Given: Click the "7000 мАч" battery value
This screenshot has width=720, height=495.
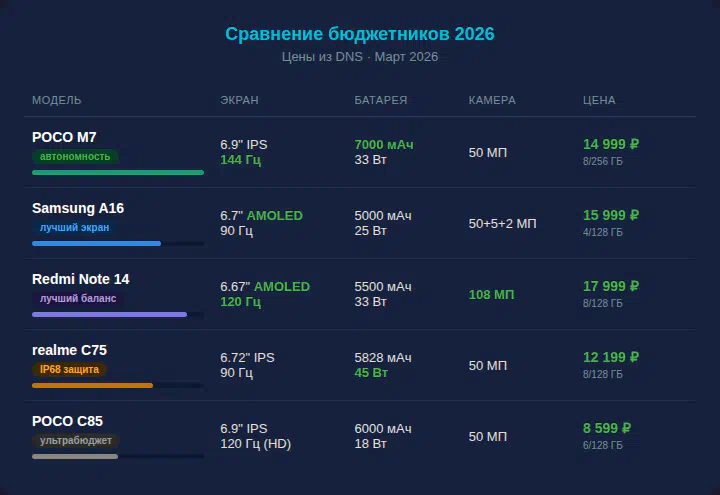Looking at the screenshot, I should point(384,145).
